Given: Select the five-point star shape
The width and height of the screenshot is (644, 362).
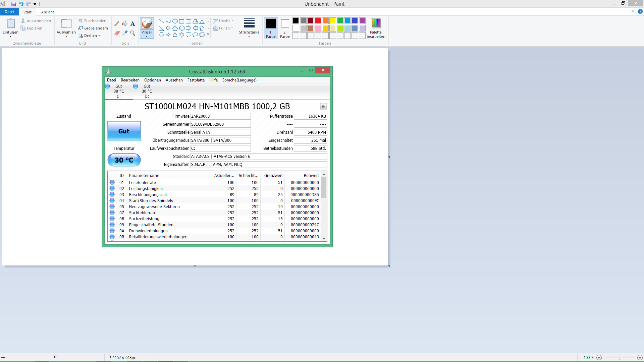Looking at the screenshot, I should point(175,35).
